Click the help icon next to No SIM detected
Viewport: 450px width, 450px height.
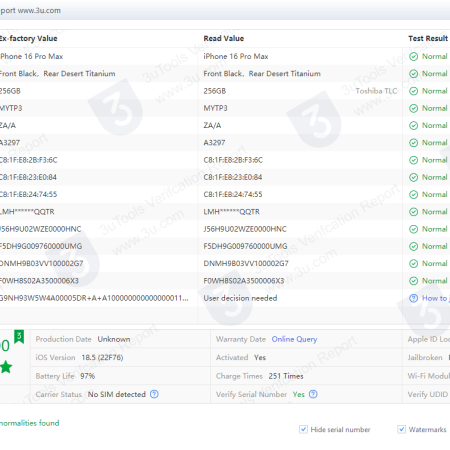[x=154, y=394]
